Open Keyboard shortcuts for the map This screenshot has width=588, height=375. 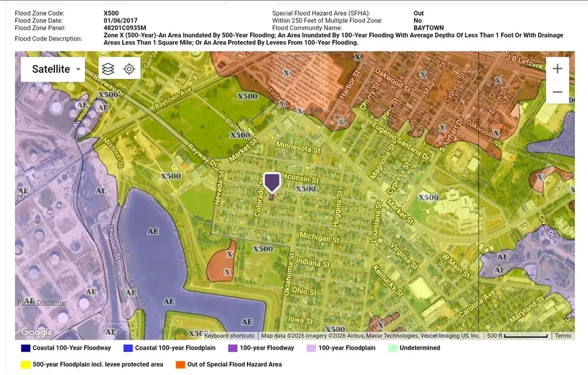pos(231,336)
